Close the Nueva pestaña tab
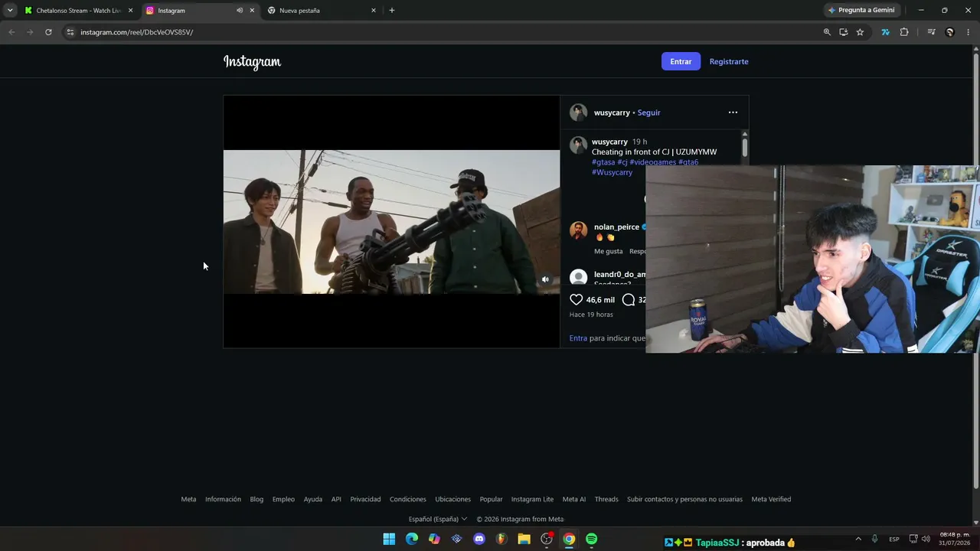Viewport: 980px width, 551px height. [374, 11]
